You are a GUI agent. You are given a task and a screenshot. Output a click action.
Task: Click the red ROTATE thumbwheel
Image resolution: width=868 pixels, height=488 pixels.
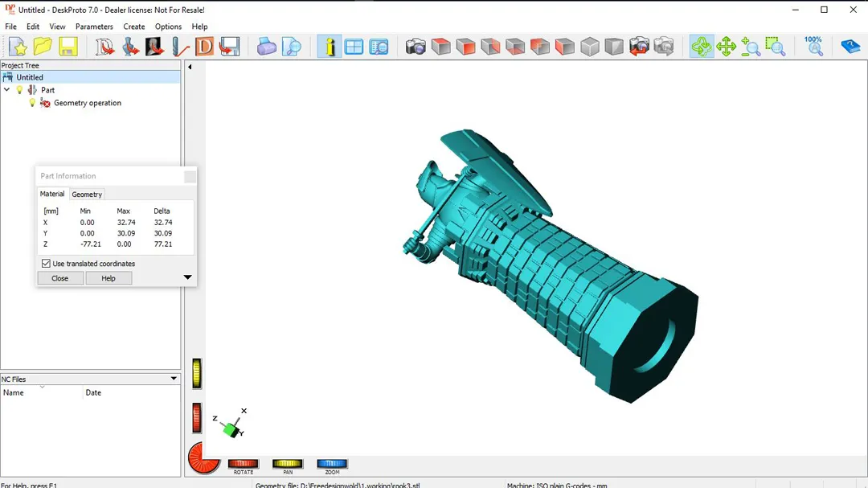[243, 464]
